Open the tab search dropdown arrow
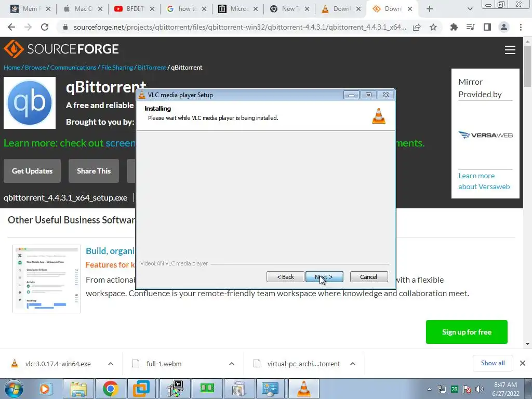The image size is (532, 399). (x=470, y=9)
